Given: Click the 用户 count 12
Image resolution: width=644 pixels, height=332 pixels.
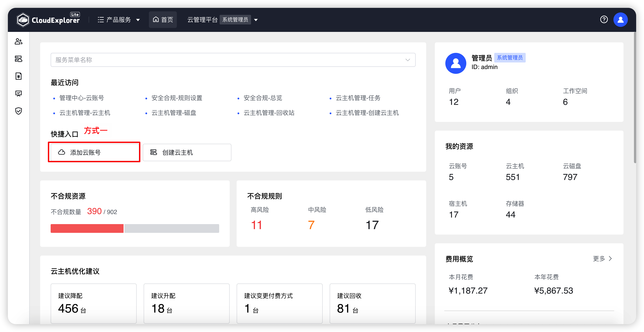Looking at the screenshot, I should tap(453, 102).
